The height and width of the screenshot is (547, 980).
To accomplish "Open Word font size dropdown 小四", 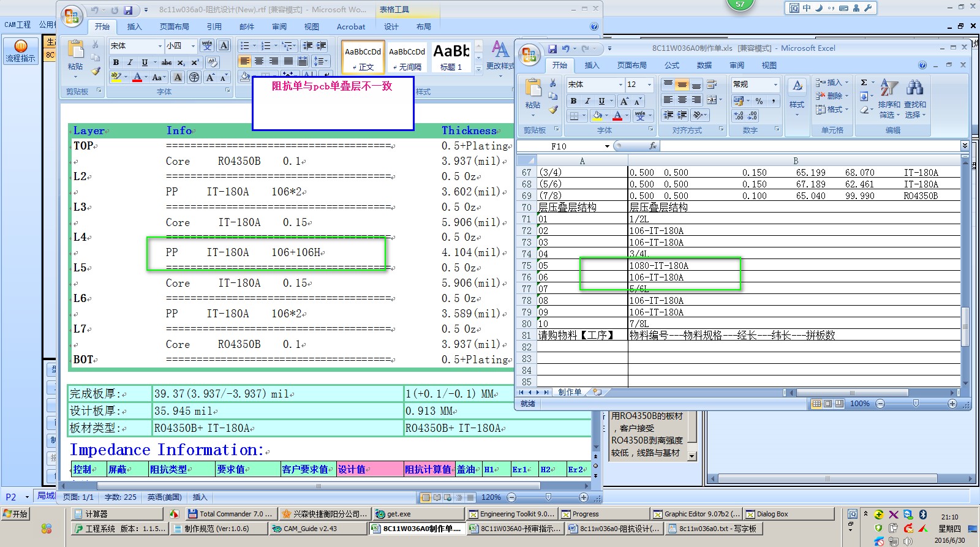I will [193, 46].
